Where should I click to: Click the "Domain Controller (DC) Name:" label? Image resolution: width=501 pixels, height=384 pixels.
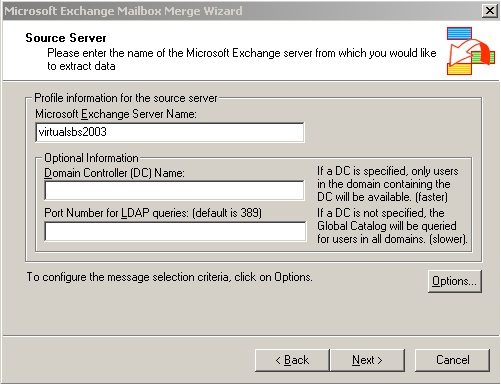(x=114, y=173)
